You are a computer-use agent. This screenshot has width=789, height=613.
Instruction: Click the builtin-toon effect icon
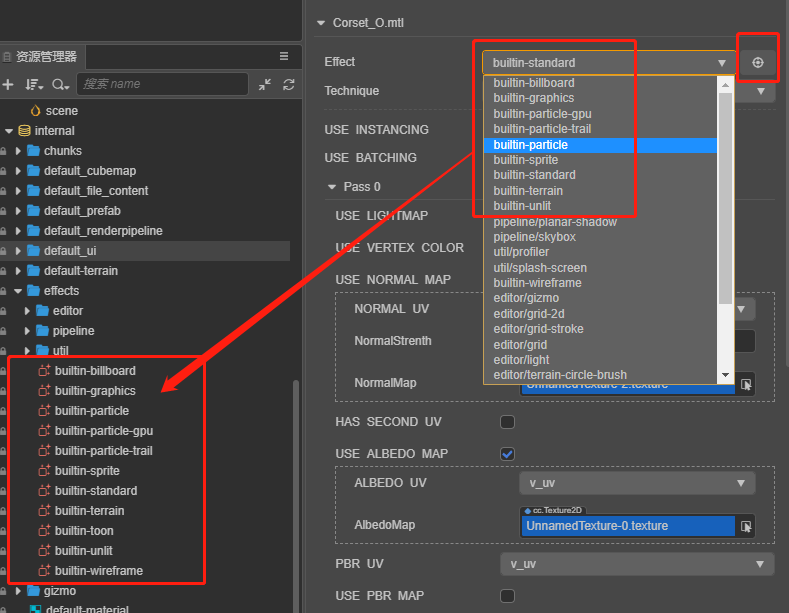pos(44,531)
